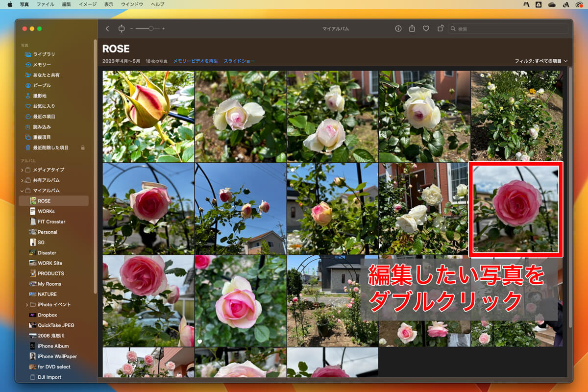Click the 検索 search field
Image resolution: width=588 pixels, height=392 pixels.
[509, 29]
